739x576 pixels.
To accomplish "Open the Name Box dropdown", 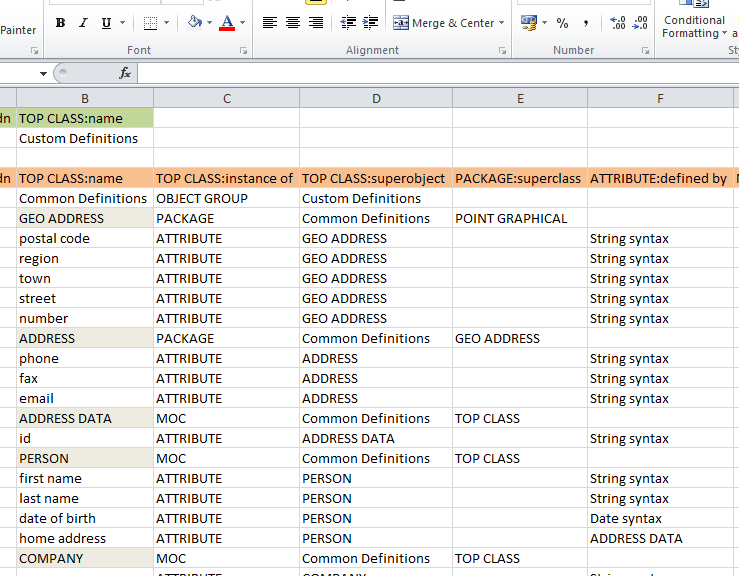I will pos(43,73).
